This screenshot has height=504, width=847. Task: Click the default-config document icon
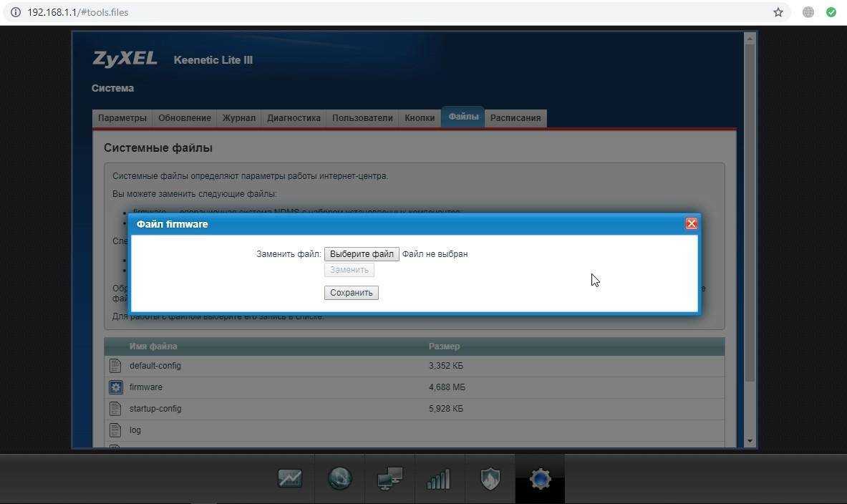(x=115, y=366)
